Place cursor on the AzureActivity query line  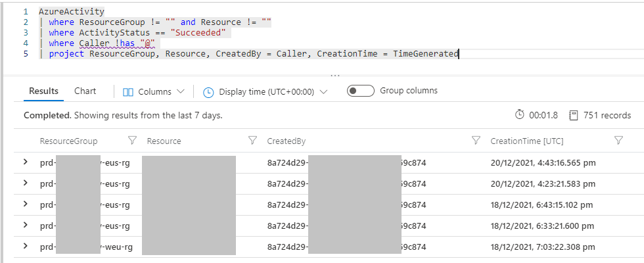click(72, 12)
